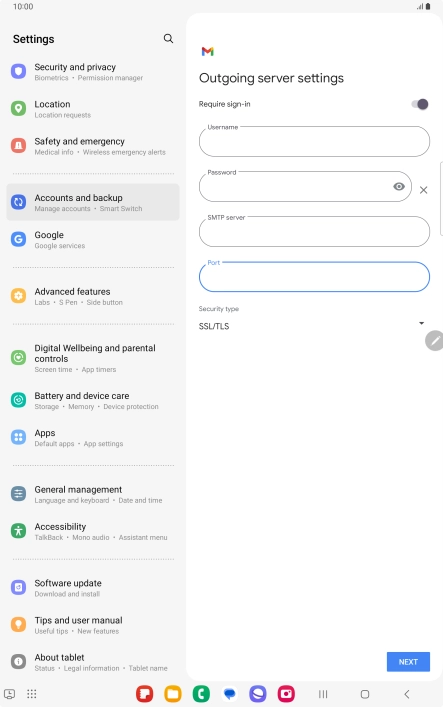Tap the Security and privacy shield icon
Screen dimensions: 443x707
pos(18,71)
